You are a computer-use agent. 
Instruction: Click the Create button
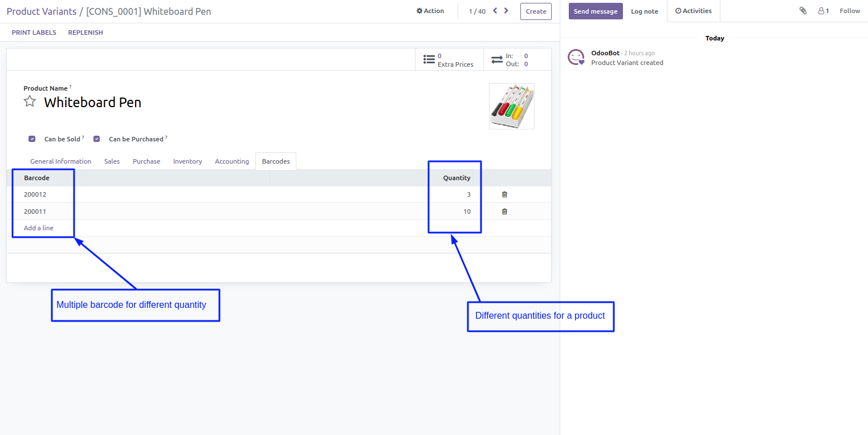[x=536, y=11]
